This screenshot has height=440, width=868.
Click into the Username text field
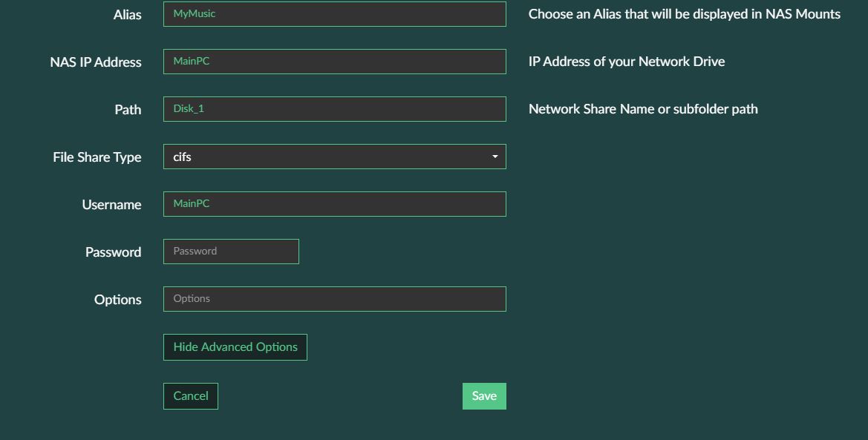tap(334, 204)
